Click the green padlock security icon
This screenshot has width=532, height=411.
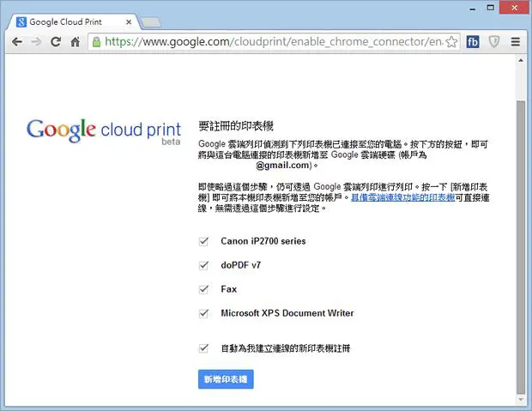pos(97,42)
